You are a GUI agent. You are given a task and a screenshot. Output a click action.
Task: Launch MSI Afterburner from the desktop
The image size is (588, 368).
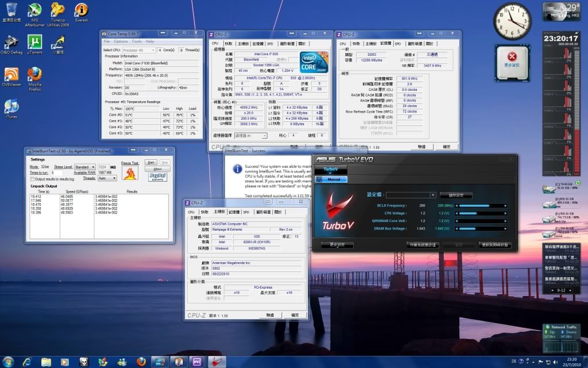[34, 14]
